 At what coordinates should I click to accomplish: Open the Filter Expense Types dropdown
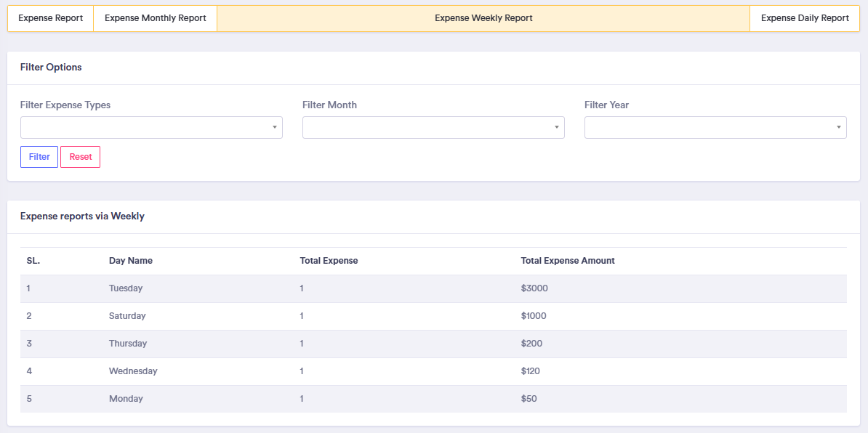151,127
